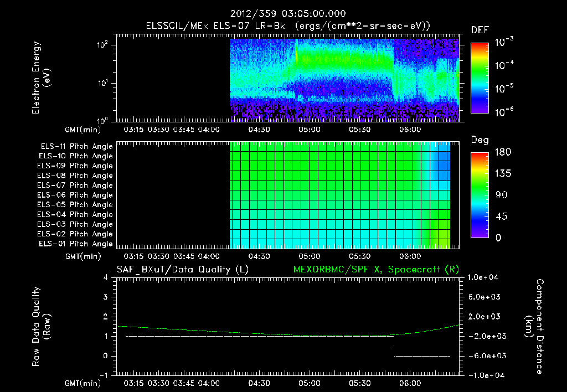Click the "4" tick on Raw Data Quality axis
This screenshot has width=567, height=392.
(x=106, y=277)
